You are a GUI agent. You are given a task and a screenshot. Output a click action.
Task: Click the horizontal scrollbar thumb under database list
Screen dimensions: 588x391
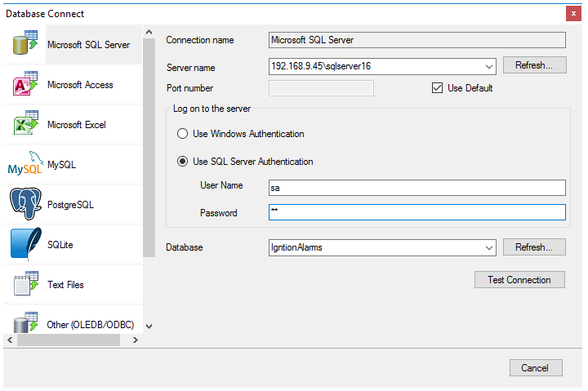[69, 340]
